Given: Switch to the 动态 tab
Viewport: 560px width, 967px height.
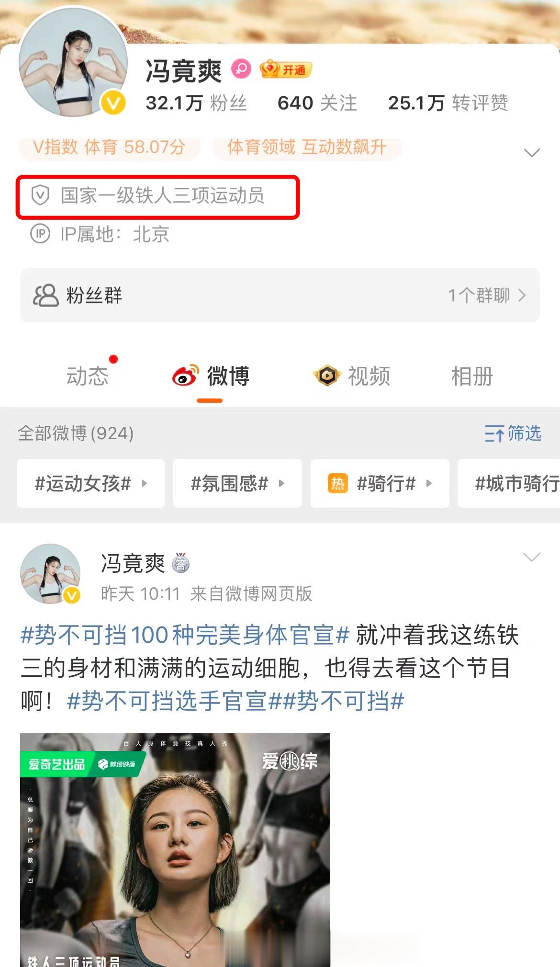Looking at the screenshot, I should coord(88,376).
